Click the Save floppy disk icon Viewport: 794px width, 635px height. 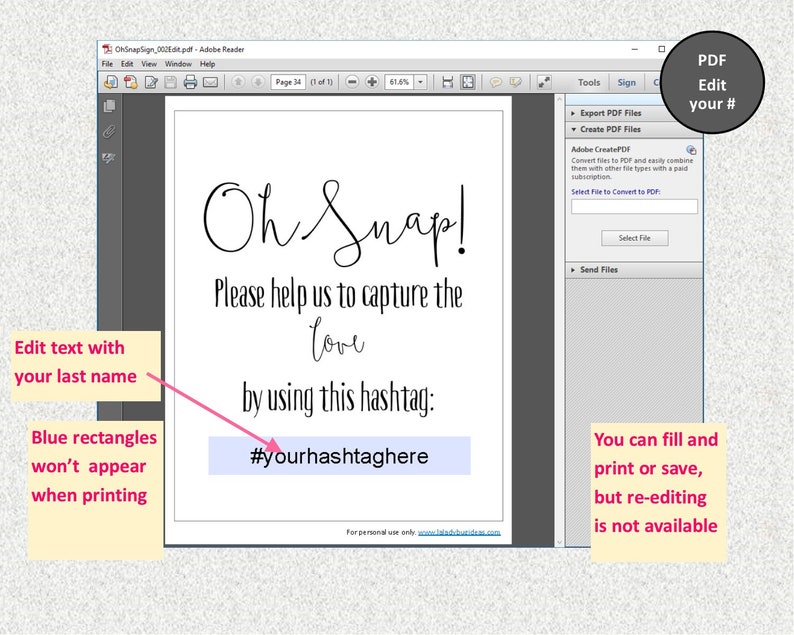[x=171, y=82]
